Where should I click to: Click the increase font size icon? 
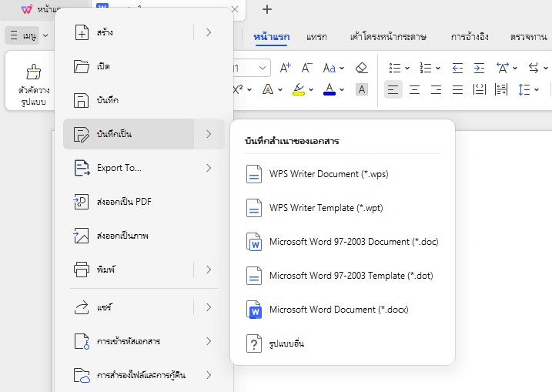[285, 68]
